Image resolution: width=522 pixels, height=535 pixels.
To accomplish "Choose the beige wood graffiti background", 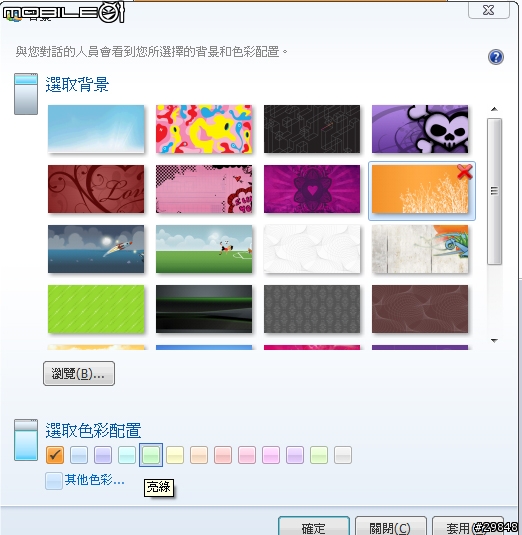I will 420,249.
